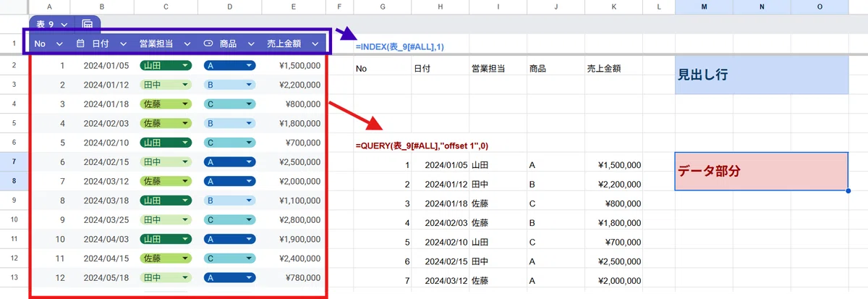Select column B header
This screenshot has height=299, width=868.
(x=102, y=7)
